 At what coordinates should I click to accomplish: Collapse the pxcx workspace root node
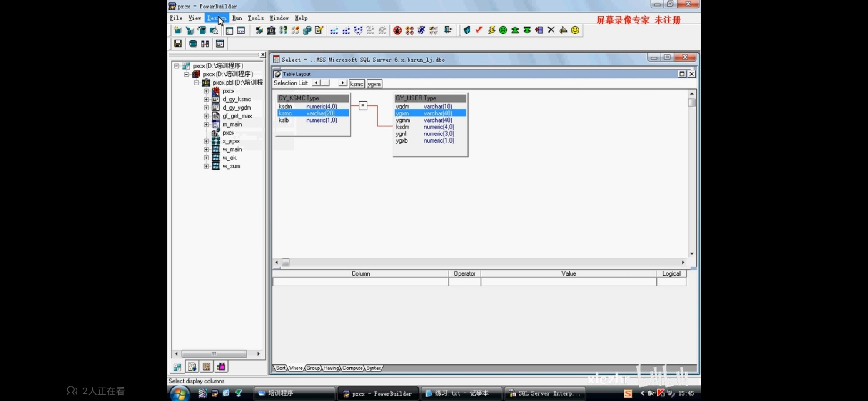(177, 66)
